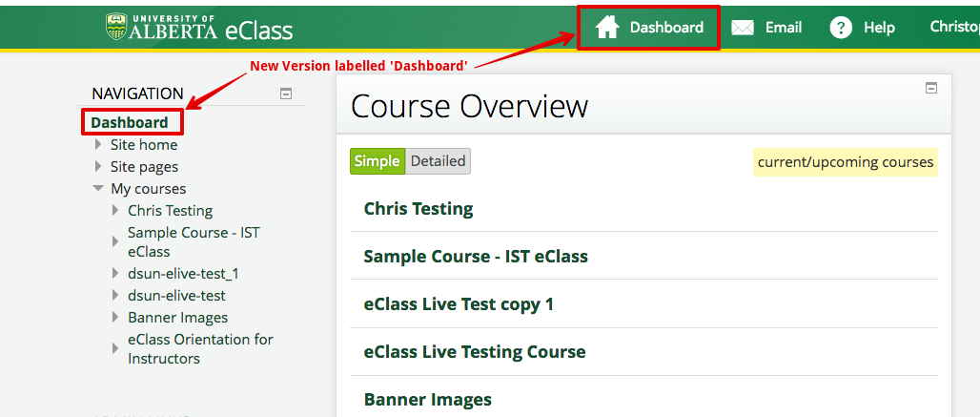Open eClass Live Test copy 1 course
The height and width of the screenshot is (417, 980).
459,303
